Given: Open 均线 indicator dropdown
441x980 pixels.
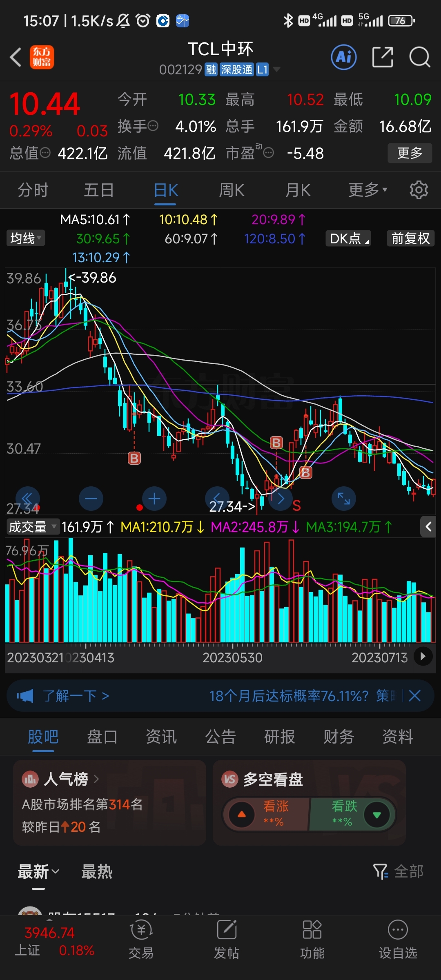Looking at the screenshot, I should (26, 238).
